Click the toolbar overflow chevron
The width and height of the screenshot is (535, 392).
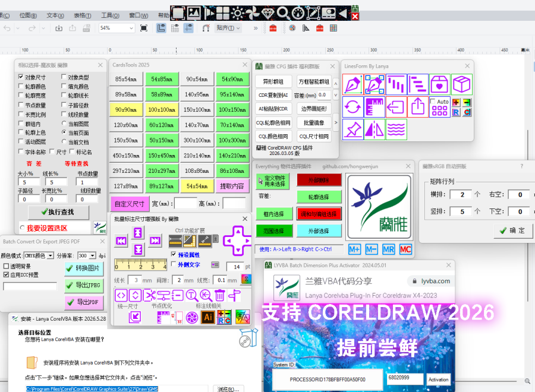click(256, 29)
